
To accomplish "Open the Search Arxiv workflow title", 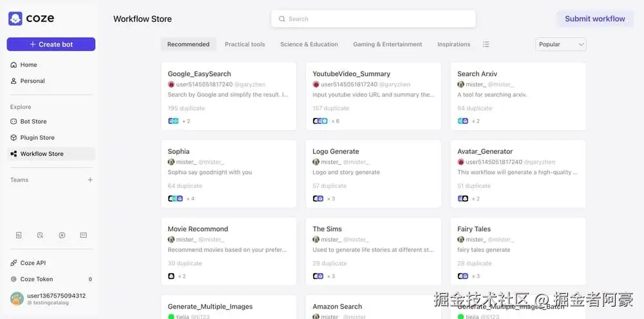I will point(477,74).
